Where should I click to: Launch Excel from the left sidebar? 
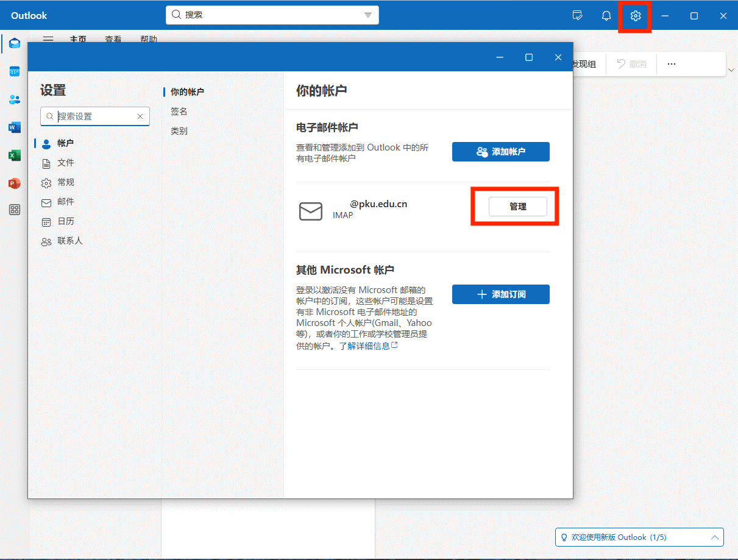[15, 155]
